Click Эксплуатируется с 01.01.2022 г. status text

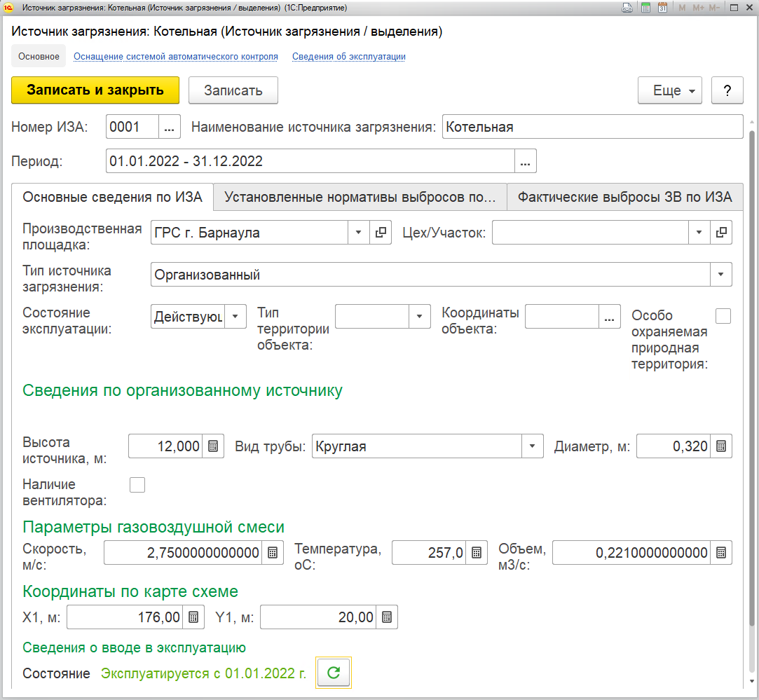(203, 673)
